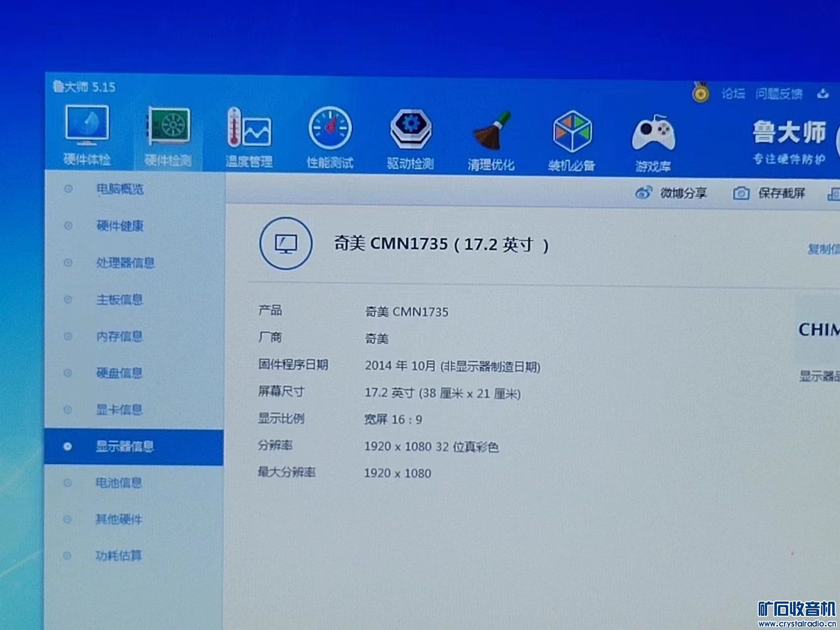Click the 产品 label
The width and height of the screenshot is (840, 630).
(x=270, y=310)
